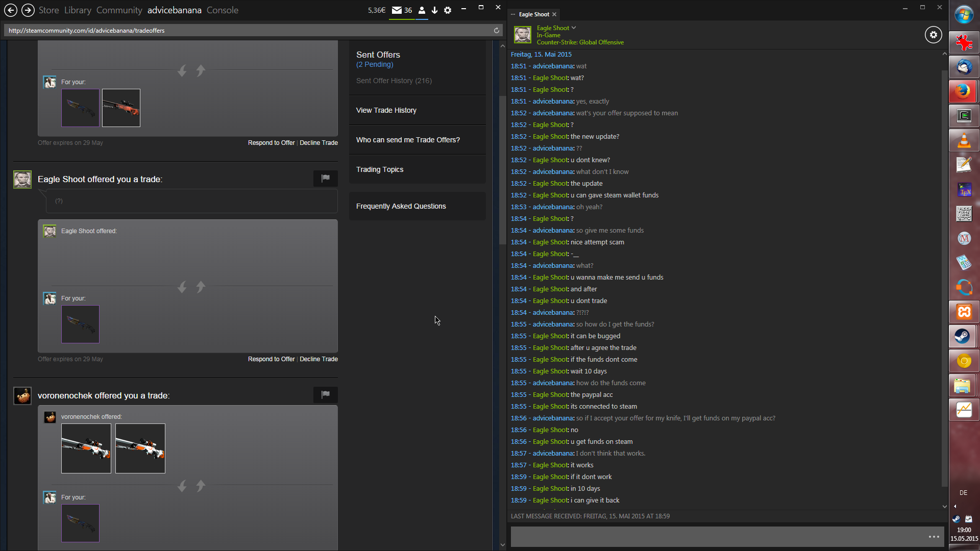This screenshot has height=551, width=980.
Task: Open the friends list icon
Action: tap(422, 10)
